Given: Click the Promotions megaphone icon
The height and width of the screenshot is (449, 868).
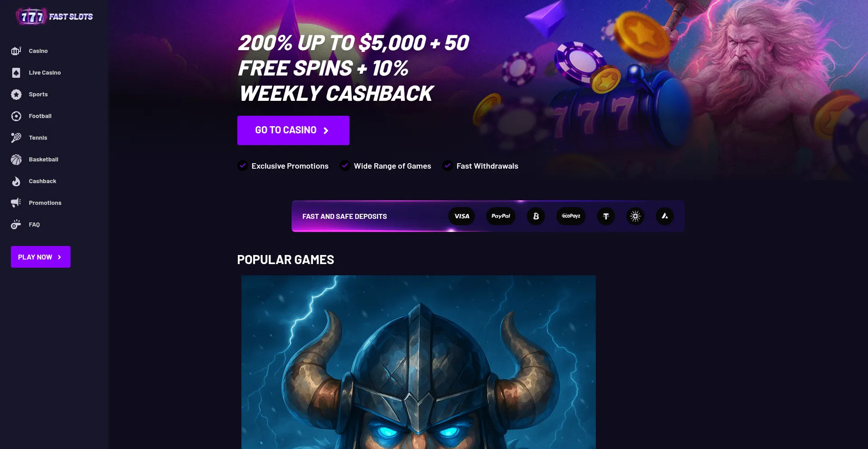Looking at the screenshot, I should point(16,203).
